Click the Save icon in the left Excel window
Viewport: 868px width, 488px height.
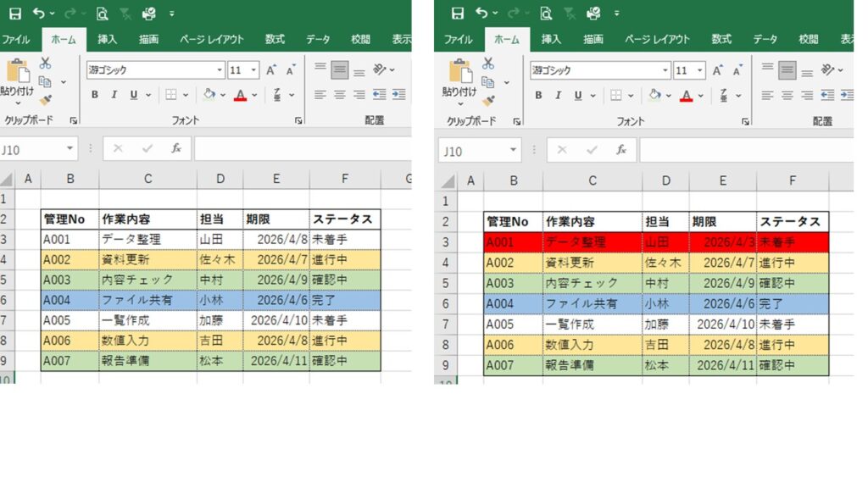[15, 14]
